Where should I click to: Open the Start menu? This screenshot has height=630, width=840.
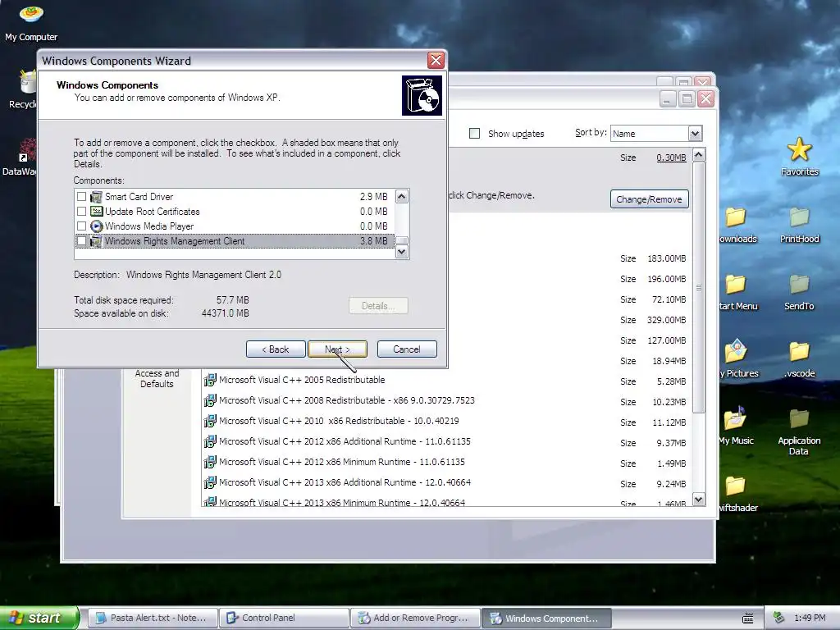click(39, 618)
